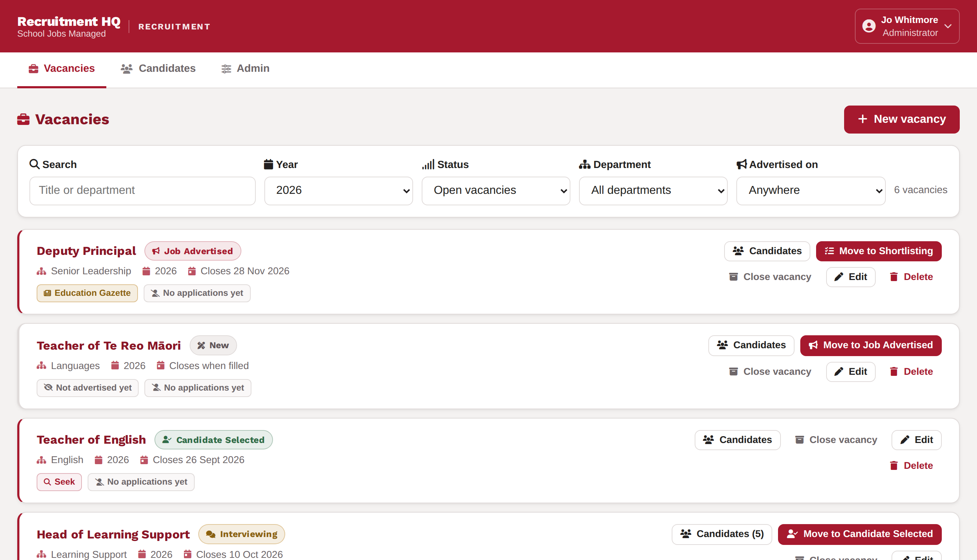Click Move to Shortlisting for Deputy Principal
Screen dimensions: 977x560
[x=879, y=251]
